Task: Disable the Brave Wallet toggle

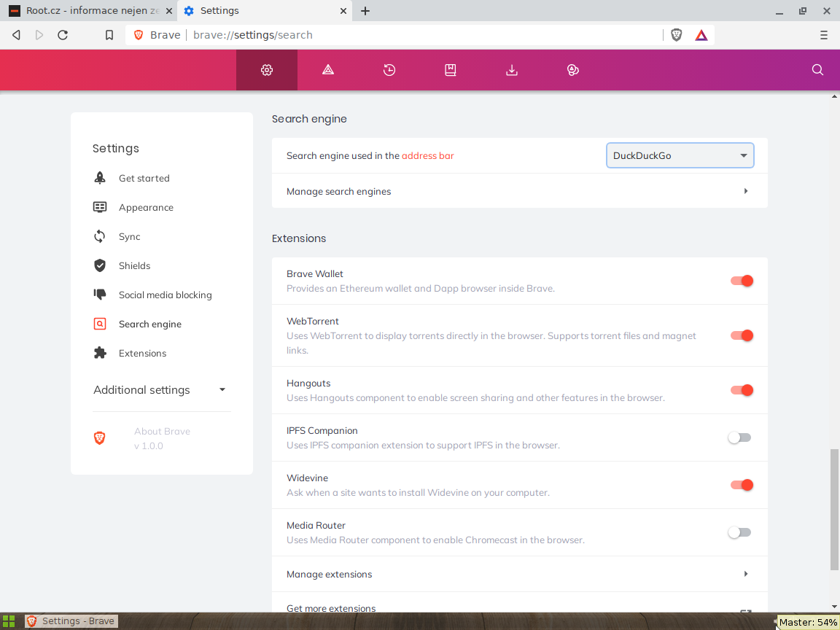Action: (742, 281)
